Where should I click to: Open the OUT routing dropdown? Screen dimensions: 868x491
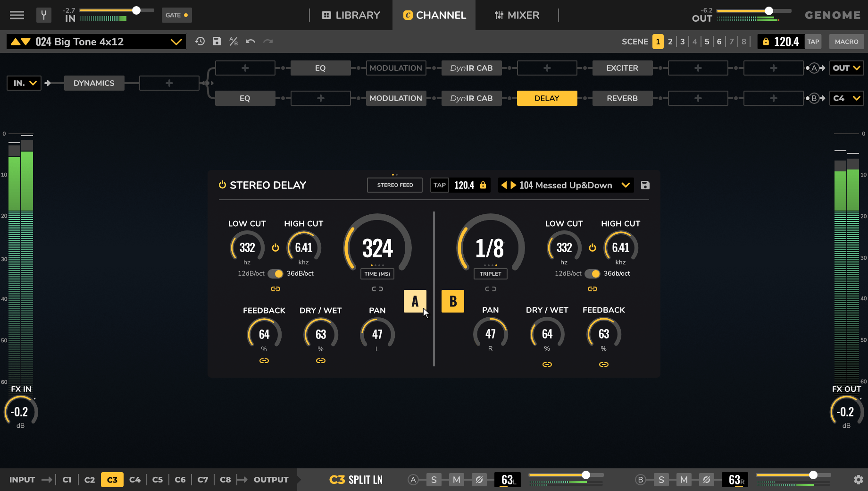pyautogui.click(x=846, y=68)
